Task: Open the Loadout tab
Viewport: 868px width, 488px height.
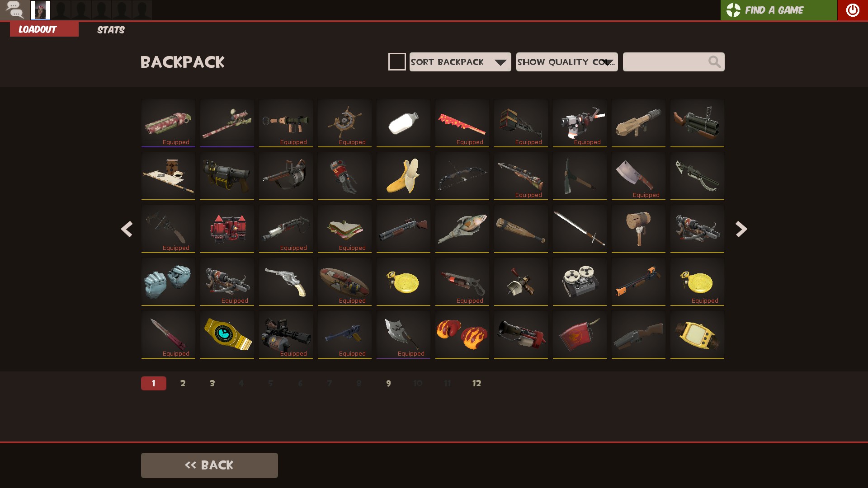Action: 44,29
